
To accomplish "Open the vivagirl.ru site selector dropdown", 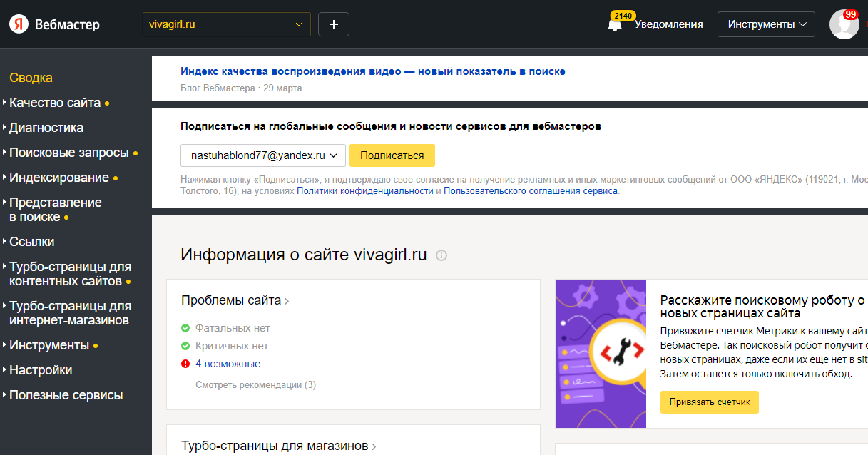I will [227, 24].
